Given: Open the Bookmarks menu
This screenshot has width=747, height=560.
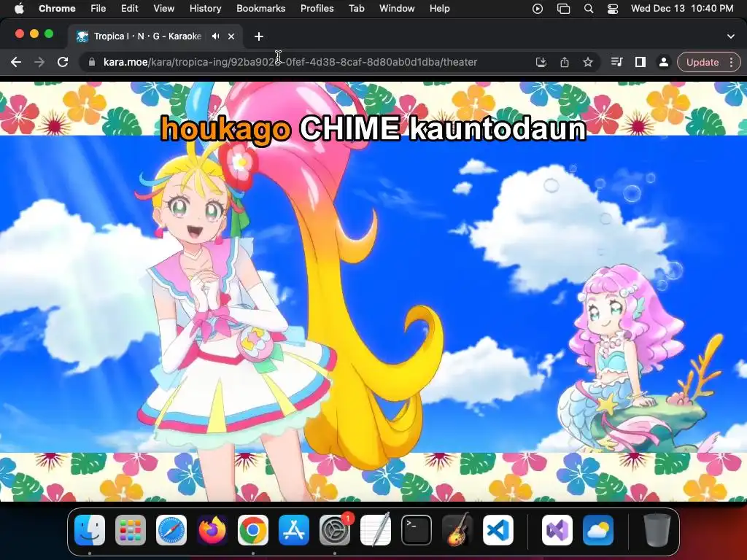Looking at the screenshot, I should click(260, 9).
